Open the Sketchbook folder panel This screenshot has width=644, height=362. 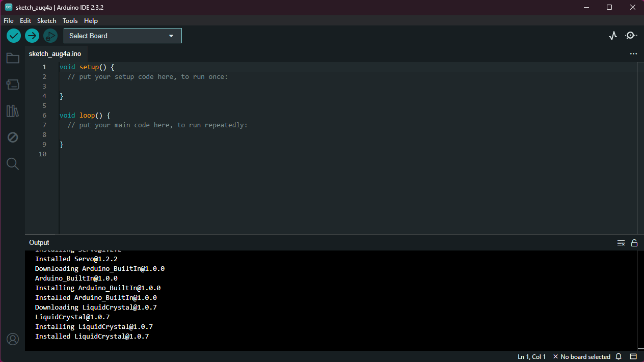(13, 59)
